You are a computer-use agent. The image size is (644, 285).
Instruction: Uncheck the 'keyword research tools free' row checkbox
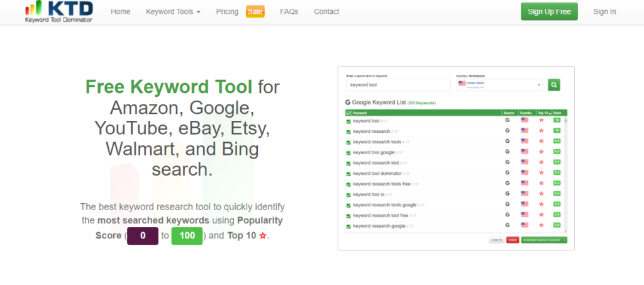[348, 184]
